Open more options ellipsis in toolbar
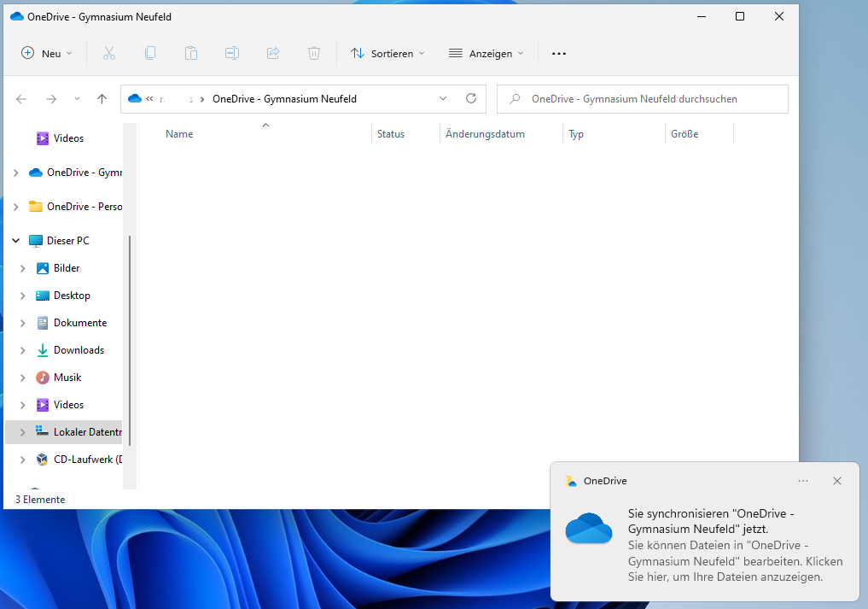 (559, 53)
